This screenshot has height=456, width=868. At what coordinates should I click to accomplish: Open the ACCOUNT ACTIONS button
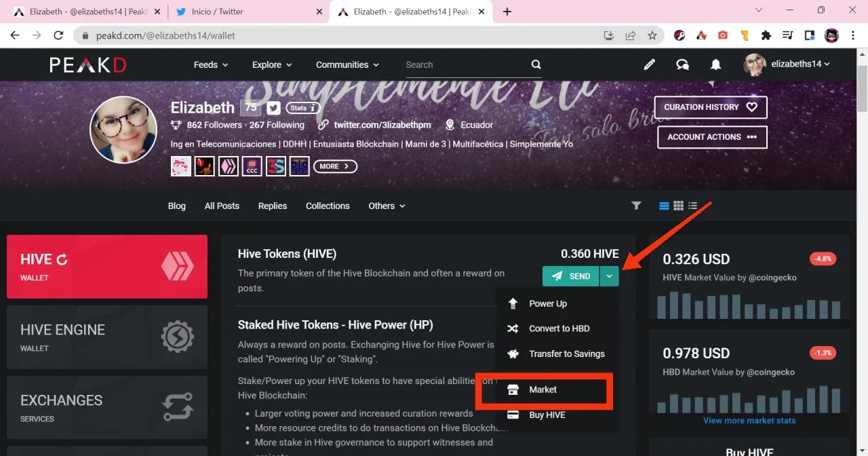(711, 137)
